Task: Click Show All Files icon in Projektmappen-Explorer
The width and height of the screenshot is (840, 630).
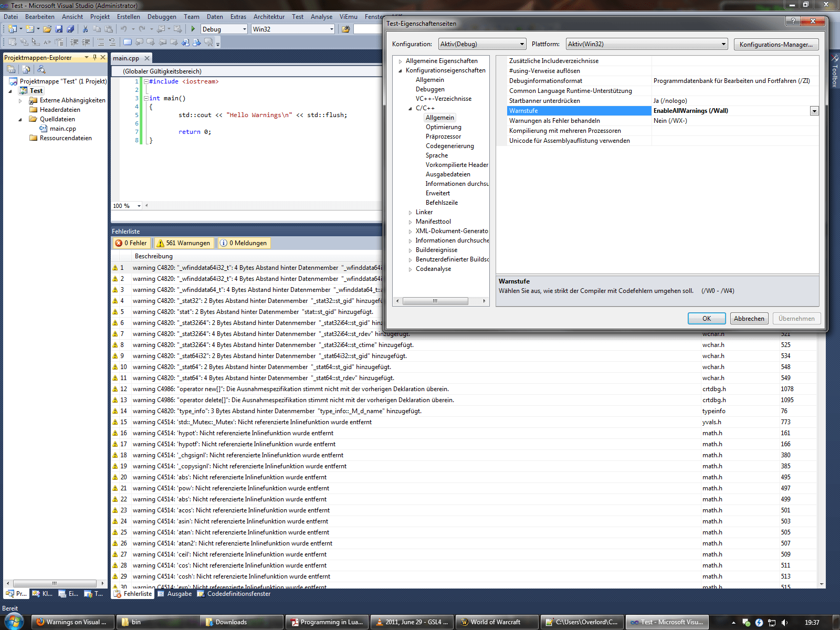Action: click(x=26, y=69)
